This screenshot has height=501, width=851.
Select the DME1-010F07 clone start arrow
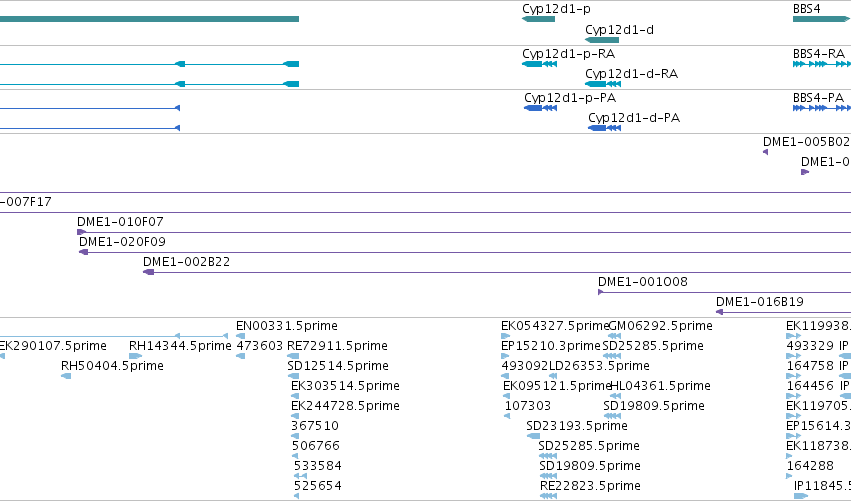click(81, 232)
